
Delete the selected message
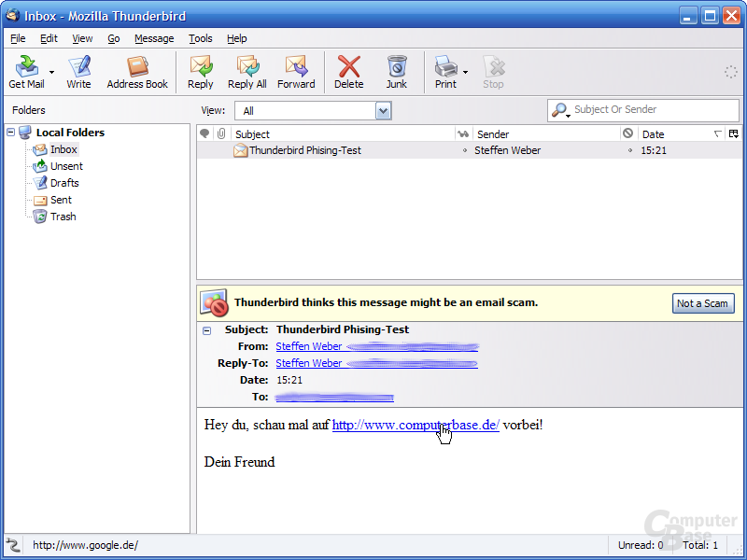point(348,72)
